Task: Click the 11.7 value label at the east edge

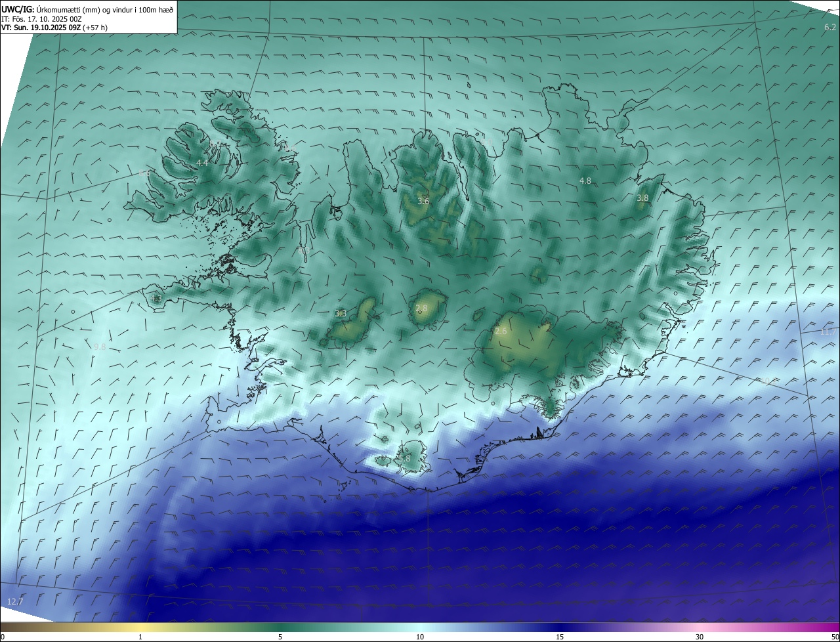Action: (x=828, y=332)
